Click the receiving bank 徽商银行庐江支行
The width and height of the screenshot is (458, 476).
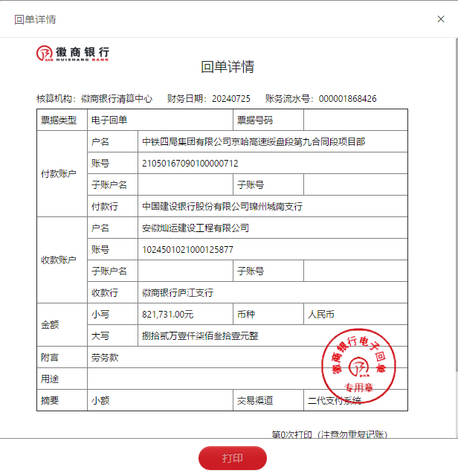point(178,292)
